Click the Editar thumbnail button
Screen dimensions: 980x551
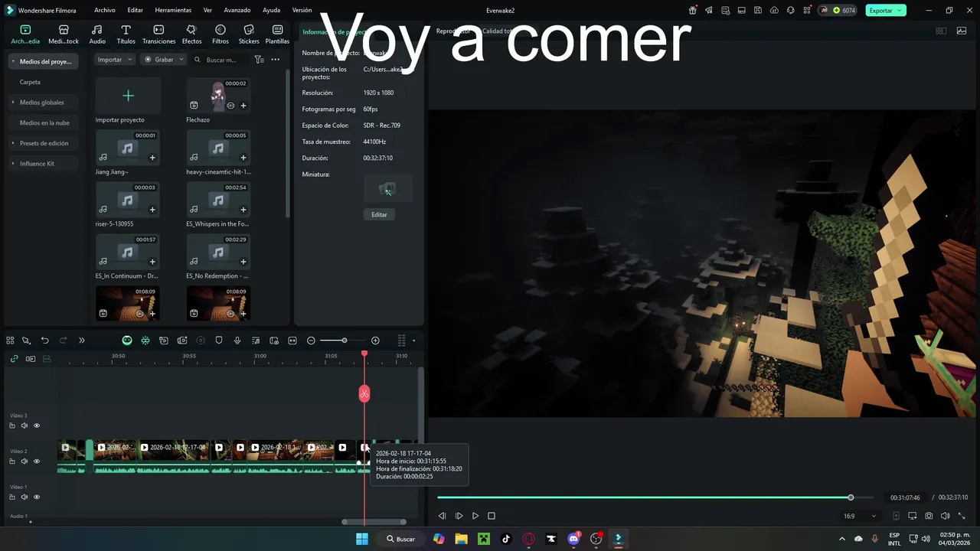pyautogui.click(x=379, y=214)
